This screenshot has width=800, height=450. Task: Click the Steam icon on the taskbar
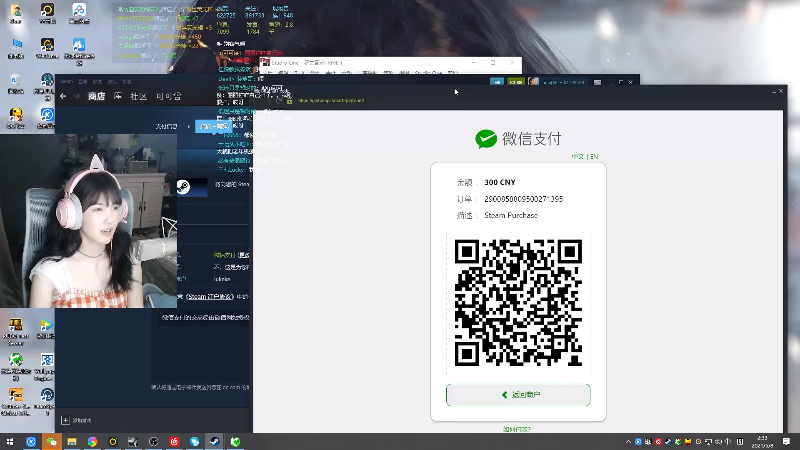coord(215,441)
